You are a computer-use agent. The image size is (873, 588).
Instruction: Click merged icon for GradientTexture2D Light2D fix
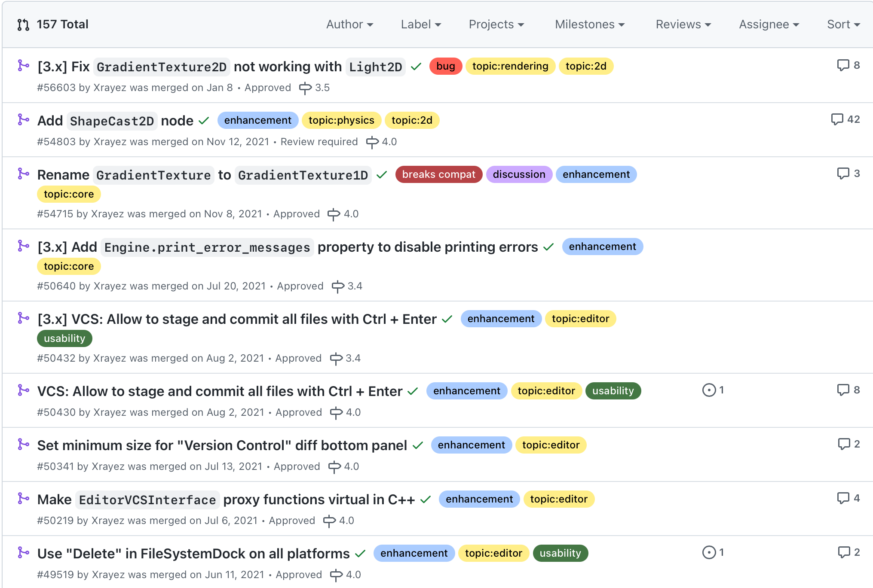pyautogui.click(x=23, y=66)
